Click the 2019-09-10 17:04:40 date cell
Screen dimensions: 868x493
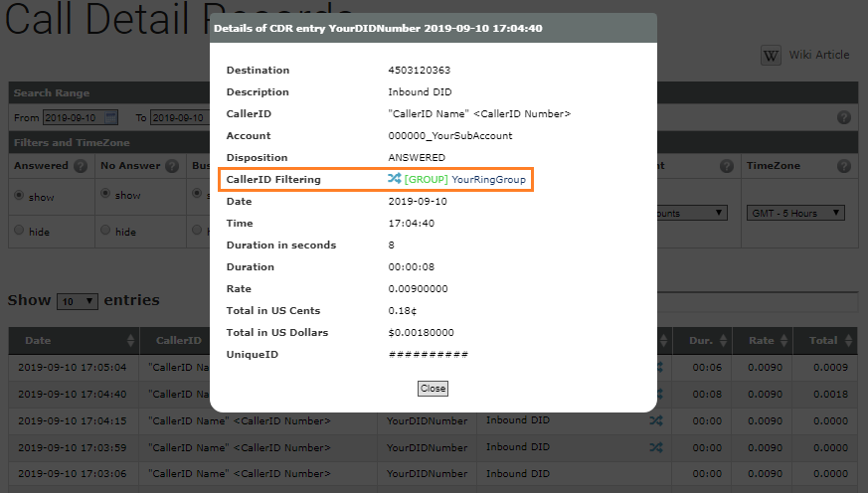click(72, 394)
